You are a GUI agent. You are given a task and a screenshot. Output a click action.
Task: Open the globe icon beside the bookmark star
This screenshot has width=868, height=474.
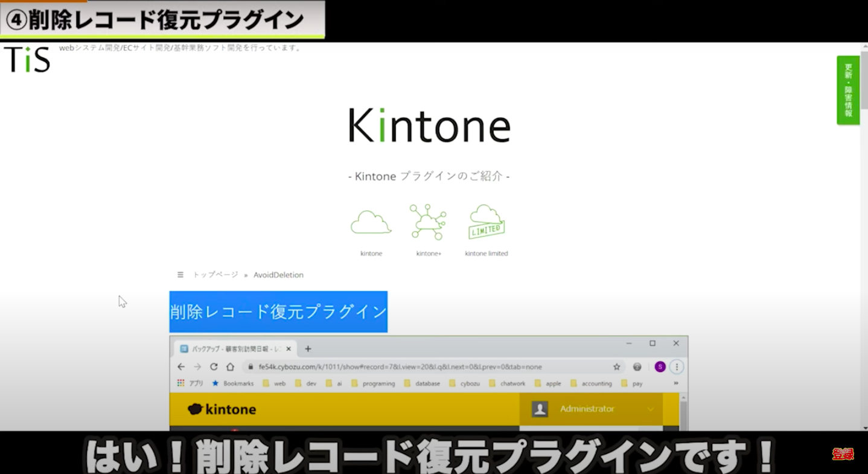[637, 367]
